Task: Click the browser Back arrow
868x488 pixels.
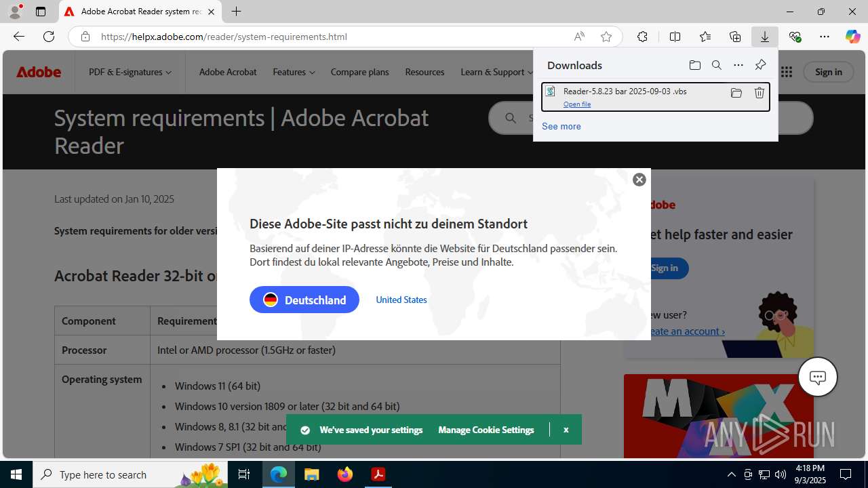Action: (19, 37)
